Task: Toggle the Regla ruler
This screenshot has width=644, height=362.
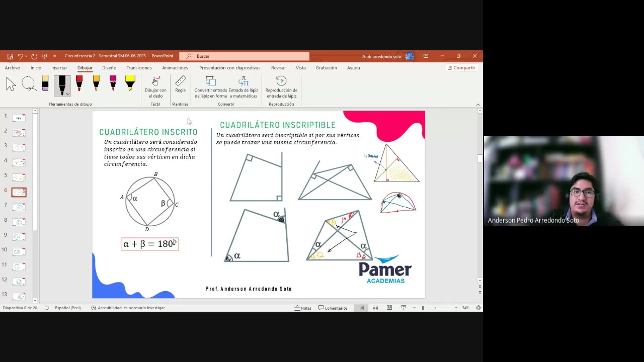Action: tap(180, 84)
